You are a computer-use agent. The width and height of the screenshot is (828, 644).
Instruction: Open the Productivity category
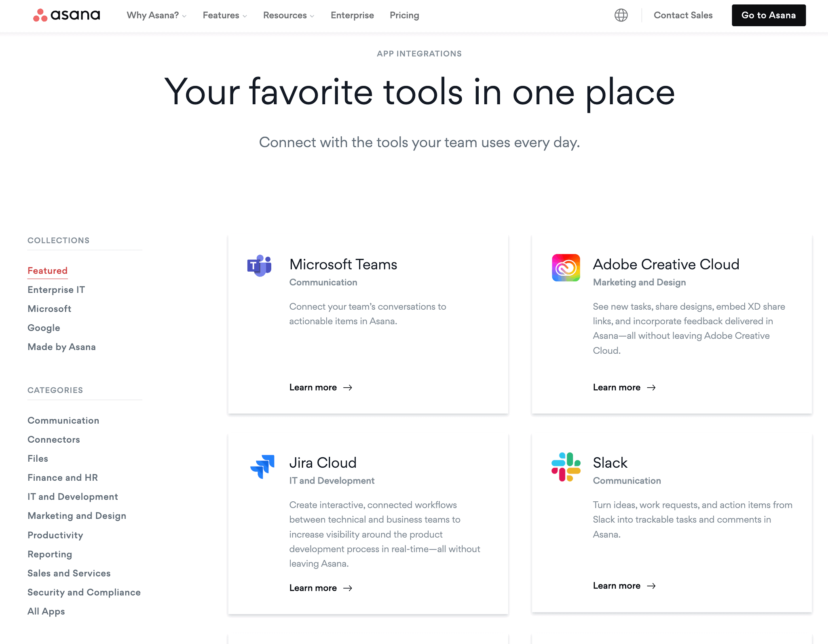[x=55, y=535]
